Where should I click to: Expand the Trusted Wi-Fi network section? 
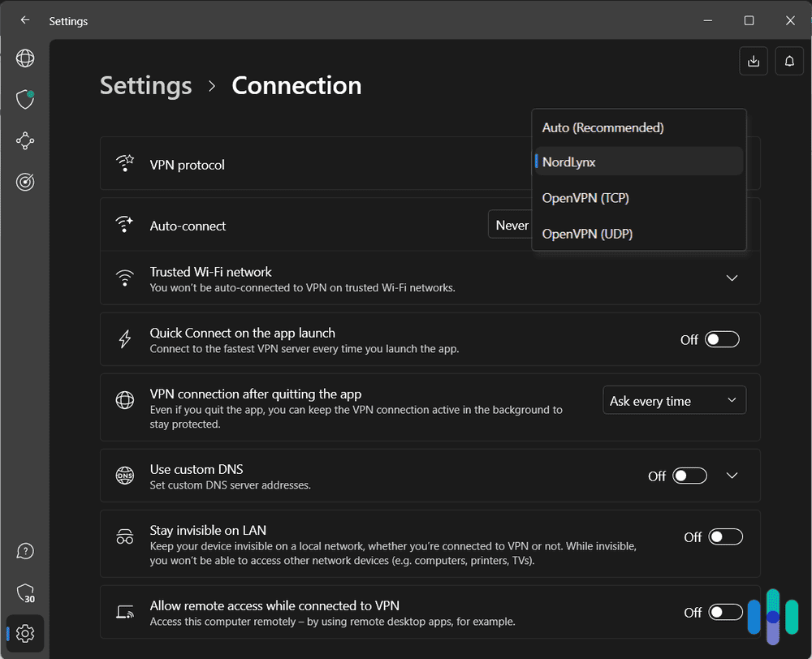click(x=732, y=278)
